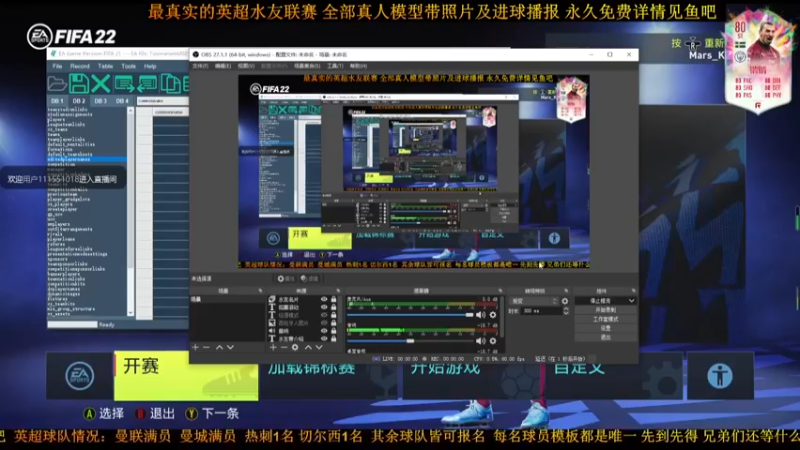Expand arrow on 停止推流 streaming button
The height and width of the screenshot is (450, 800).
click(631, 301)
